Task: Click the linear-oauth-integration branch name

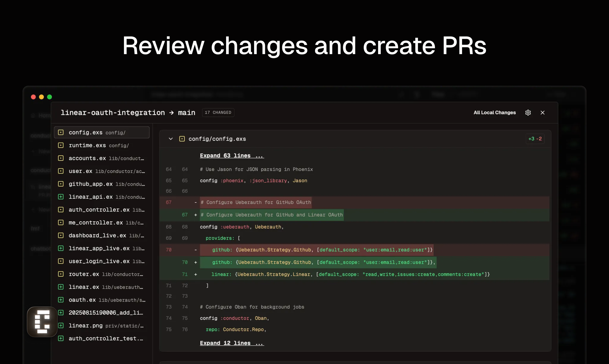Action: tap(113, 113)
